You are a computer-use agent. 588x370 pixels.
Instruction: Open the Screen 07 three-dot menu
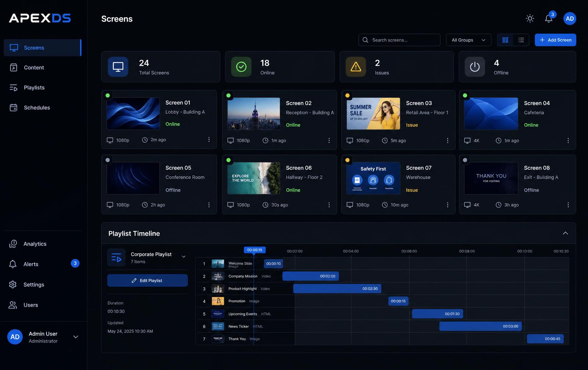pos(447,205)
